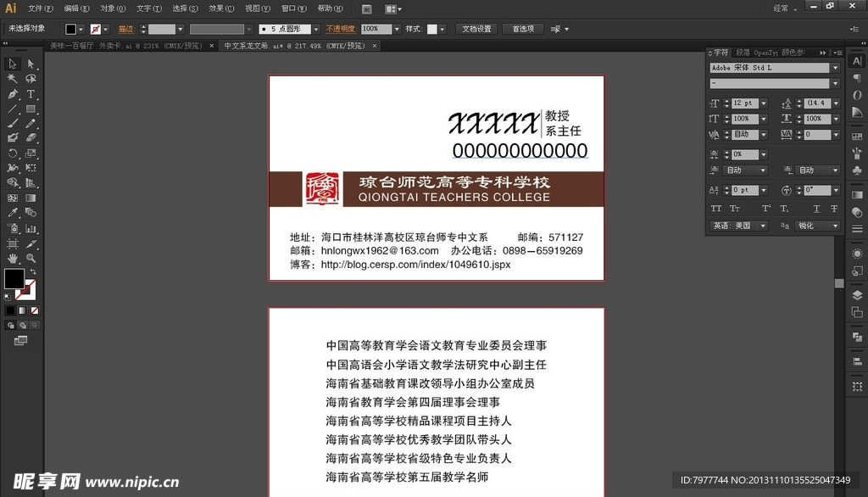Open the 经常 workspace switcher
This screenshot has height=497, width=868.
[x=785, y=8]
